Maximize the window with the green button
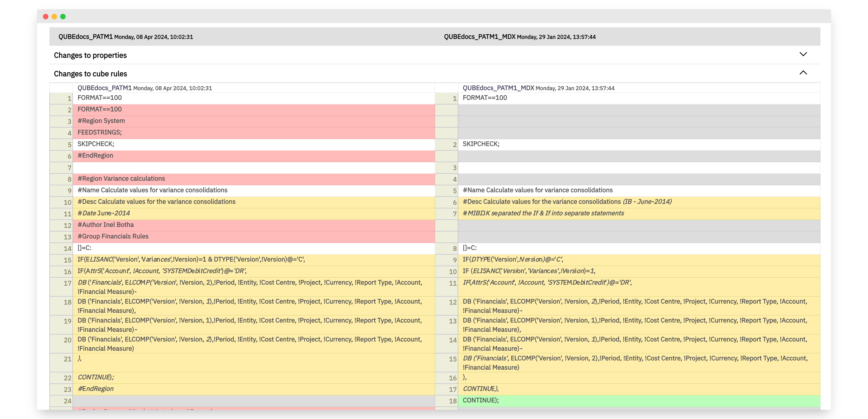 point(63,17)
